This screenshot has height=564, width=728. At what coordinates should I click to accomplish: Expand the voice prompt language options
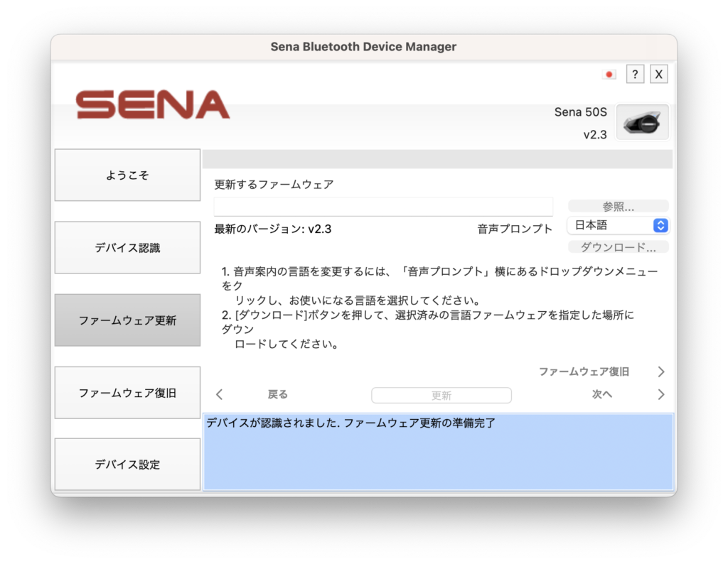click(x=617, y=225)
